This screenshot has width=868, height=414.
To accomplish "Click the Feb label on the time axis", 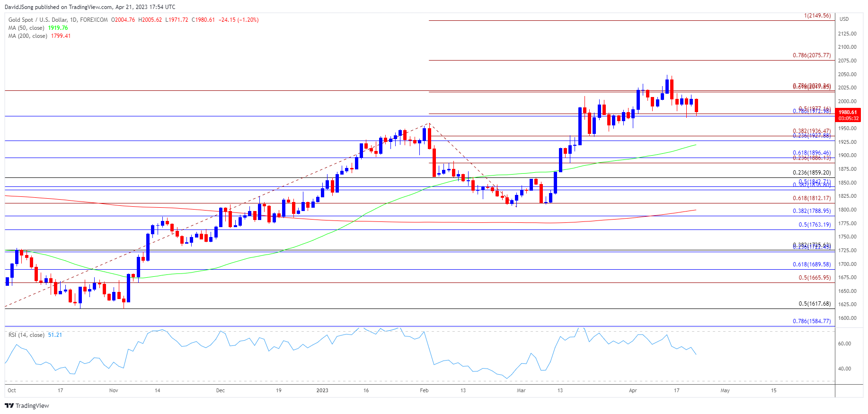I will [x=424, y=390].
